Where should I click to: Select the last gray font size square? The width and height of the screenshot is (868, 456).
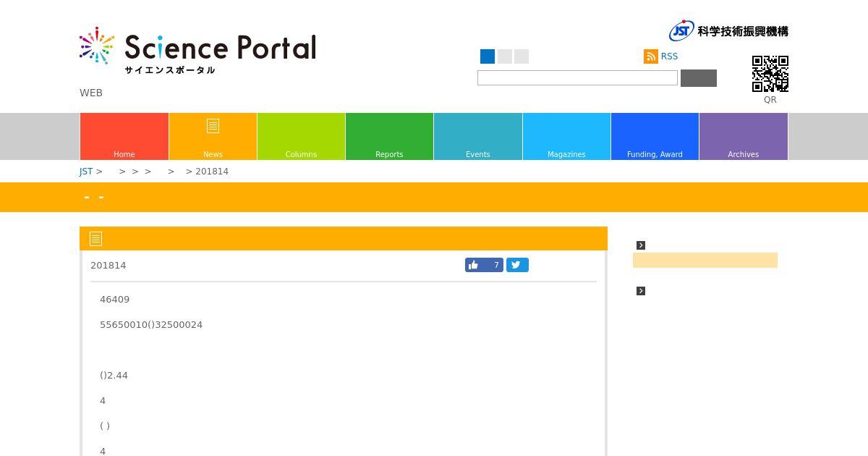click(x=522, y=56)
